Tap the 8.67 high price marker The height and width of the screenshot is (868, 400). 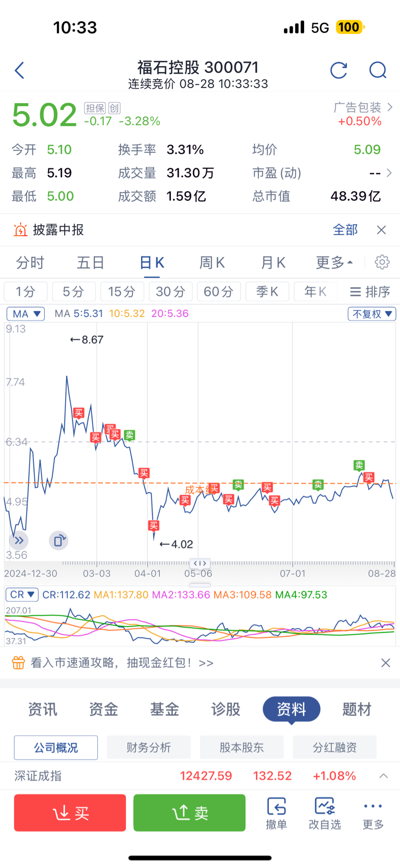(x=87, y=340)
